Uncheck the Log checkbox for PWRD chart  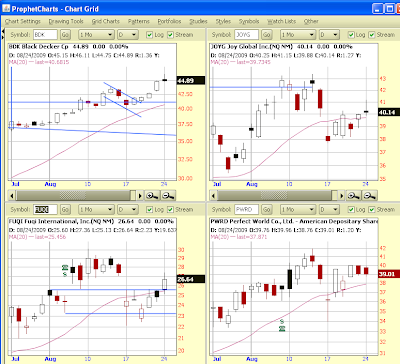[351, 209]
